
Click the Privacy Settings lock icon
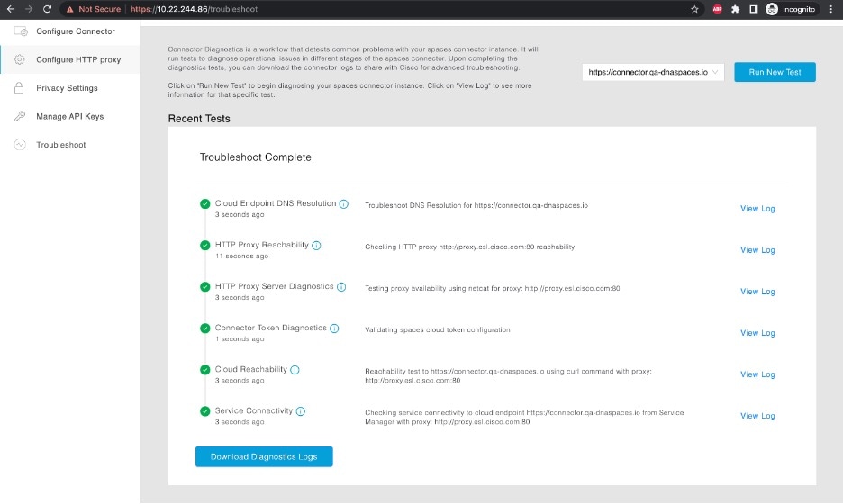19,88
